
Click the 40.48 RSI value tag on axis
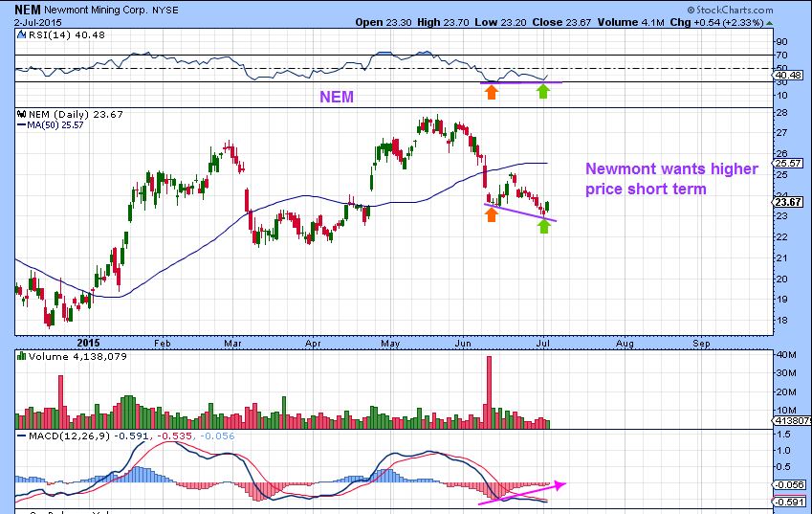[788, 75]
